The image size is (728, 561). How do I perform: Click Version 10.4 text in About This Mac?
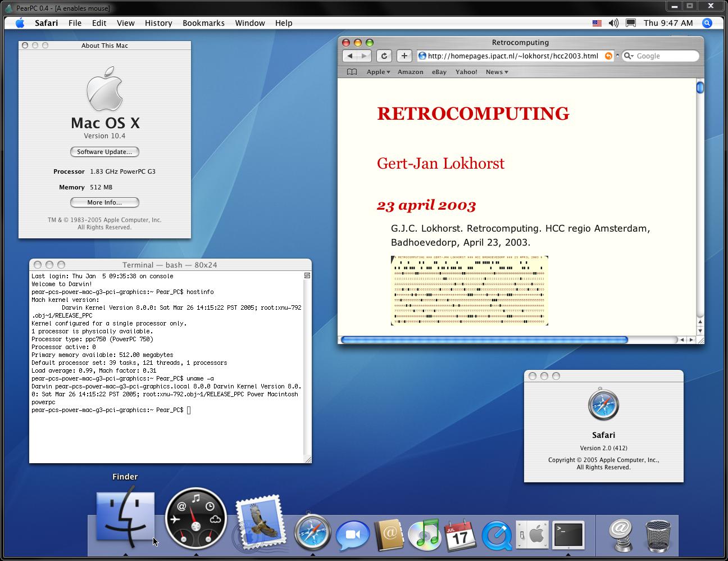tap(104, 136)
